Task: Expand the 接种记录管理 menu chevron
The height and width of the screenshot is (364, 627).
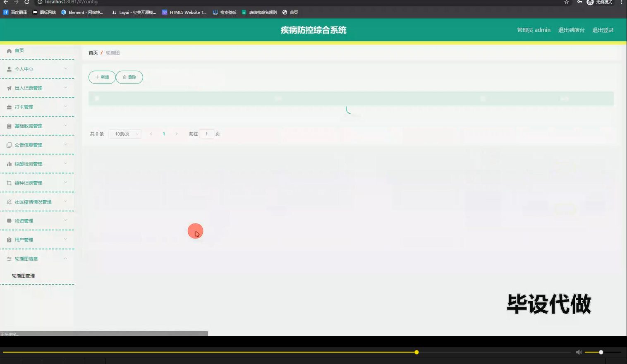Action: [x=65, y=182]
